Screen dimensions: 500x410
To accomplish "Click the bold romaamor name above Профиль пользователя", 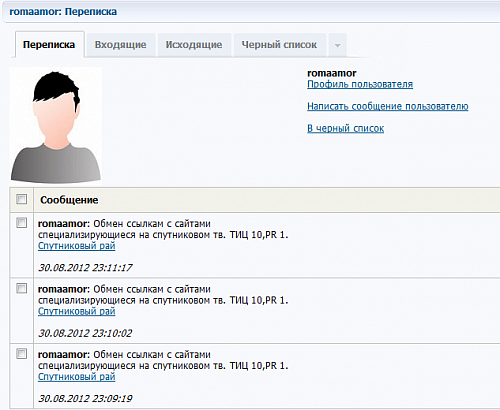I will (332, 73).
